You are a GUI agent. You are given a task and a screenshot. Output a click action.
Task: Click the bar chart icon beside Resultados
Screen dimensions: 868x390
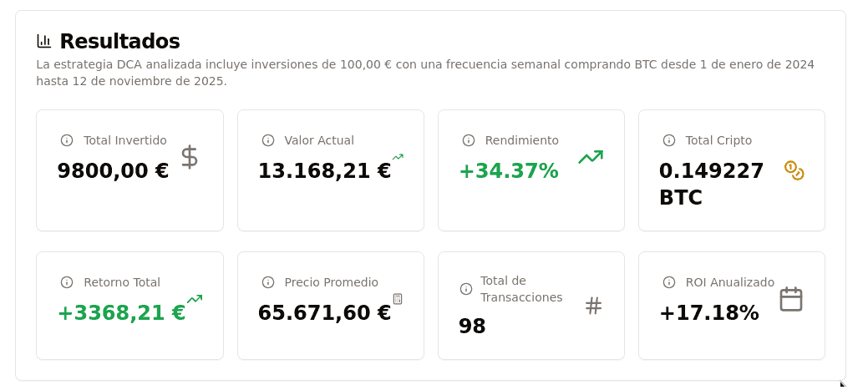[x=44, y=41]
